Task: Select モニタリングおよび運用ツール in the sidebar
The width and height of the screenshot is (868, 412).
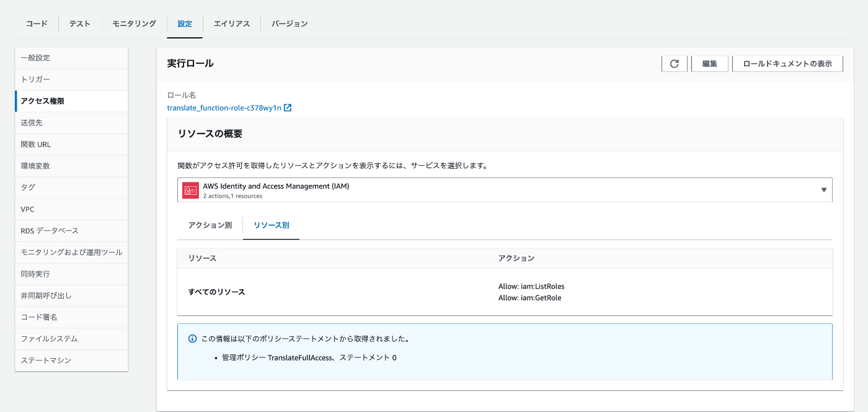Action: (72, 253)
